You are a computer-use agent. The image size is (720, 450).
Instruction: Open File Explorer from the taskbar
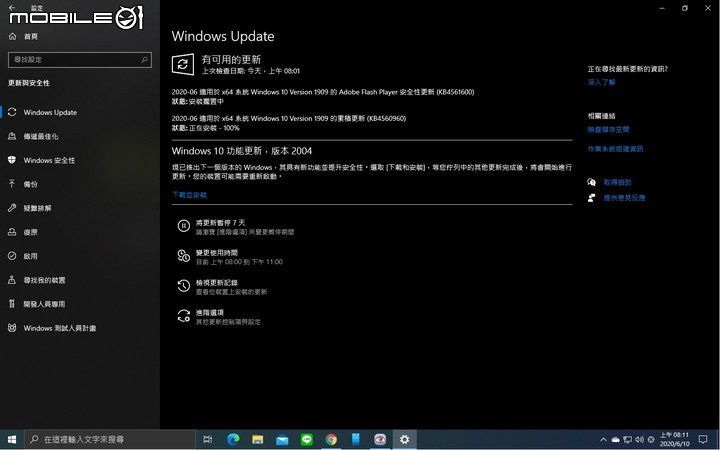(x=258, y=439)
